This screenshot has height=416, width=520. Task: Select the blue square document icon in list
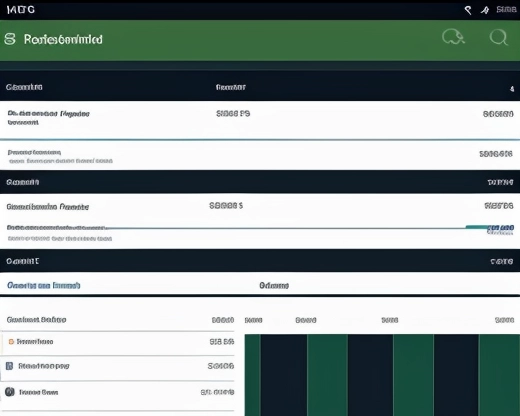[x=10, y=366]
